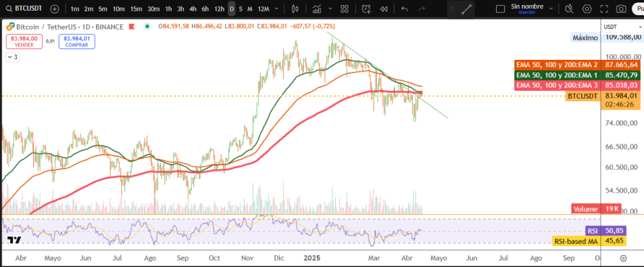Switch to the 2m timeframe
Viewport: 644px width, 267px height.
coord(89,9)
